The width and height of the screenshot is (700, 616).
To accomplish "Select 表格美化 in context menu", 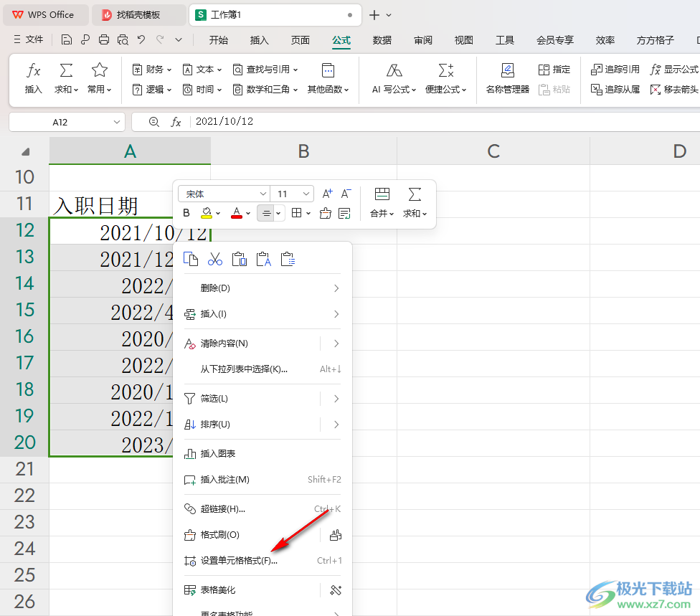I will [262, 590].
